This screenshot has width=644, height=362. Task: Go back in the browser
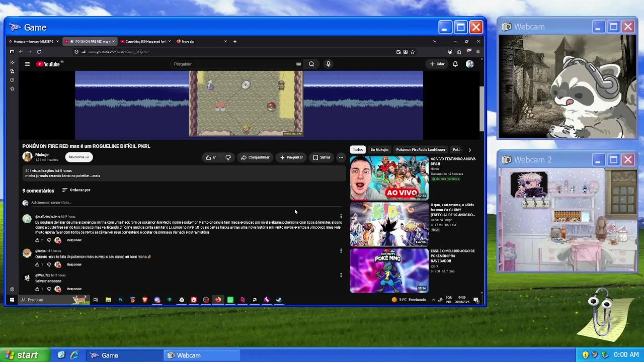click(21, 52)
